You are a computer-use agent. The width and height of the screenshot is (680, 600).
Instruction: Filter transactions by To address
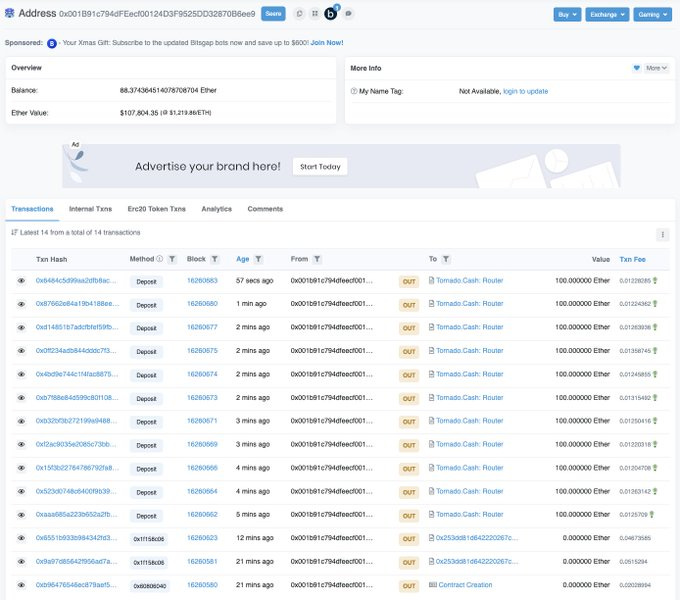click(446, 259)
